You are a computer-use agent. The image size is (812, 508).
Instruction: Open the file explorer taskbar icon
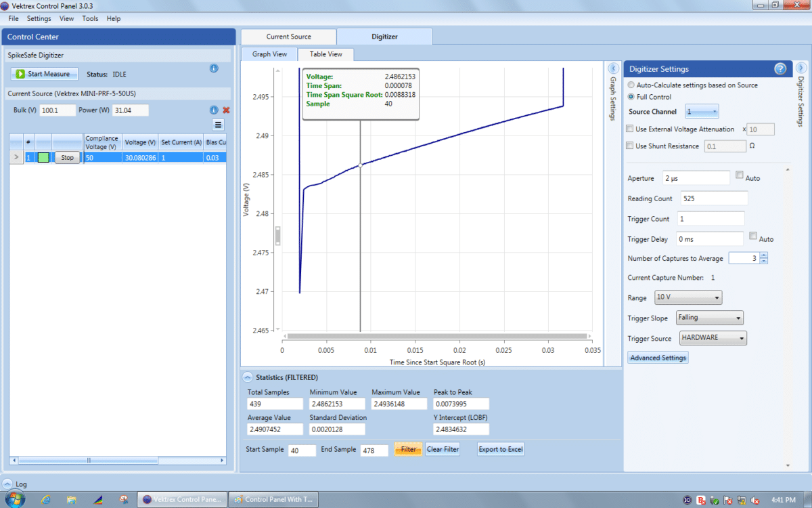(x=72, y=500)
